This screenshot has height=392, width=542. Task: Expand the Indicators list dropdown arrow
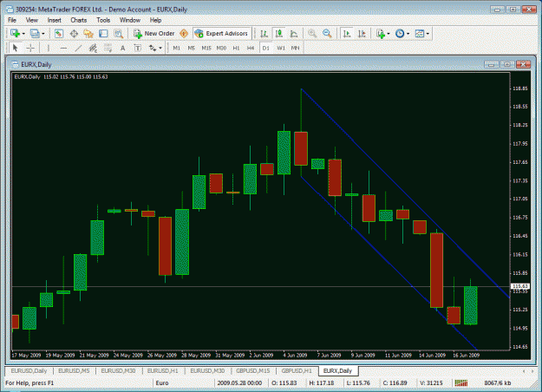coord(389,34)
